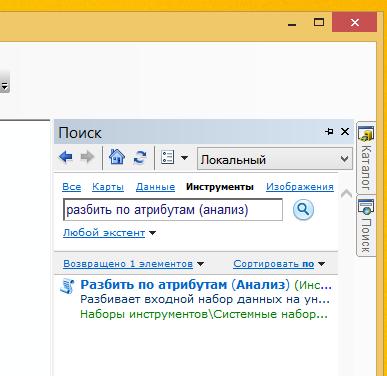Click the description text Разбивает входной набор данных
Viewport: 387px width, 376px height.
coord(205,299)
